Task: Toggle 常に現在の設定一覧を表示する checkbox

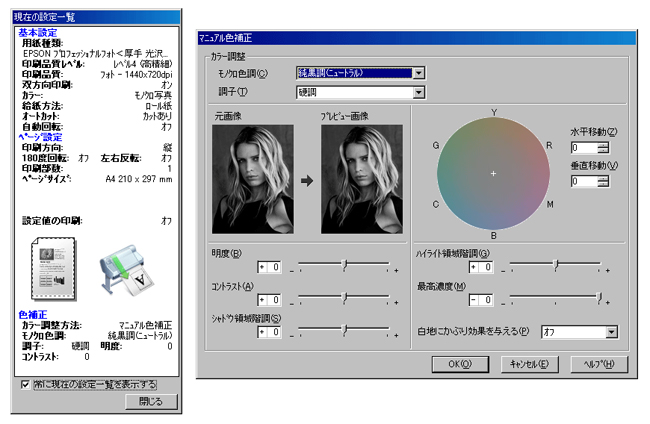Action: 26,384
